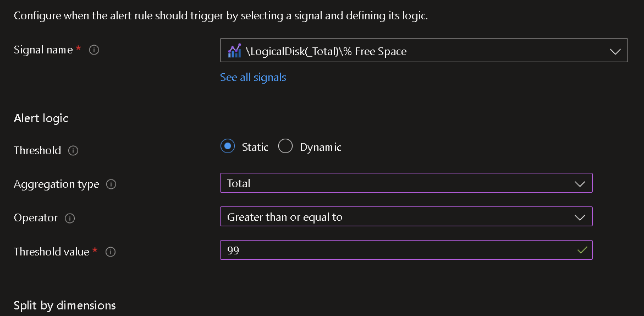The image size is (644, 316).
Task: Click the info icon next to Threshold
Action: point(73,151)
